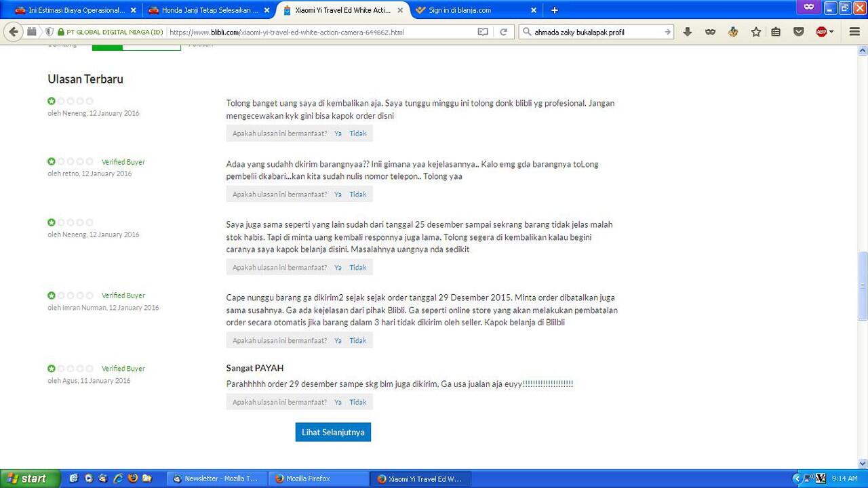Image resolution: width=868 pixels, height=488 pixels.
Task: Open a new tab with the plus button
Action: pyautogui.click(x=555, y=10)
